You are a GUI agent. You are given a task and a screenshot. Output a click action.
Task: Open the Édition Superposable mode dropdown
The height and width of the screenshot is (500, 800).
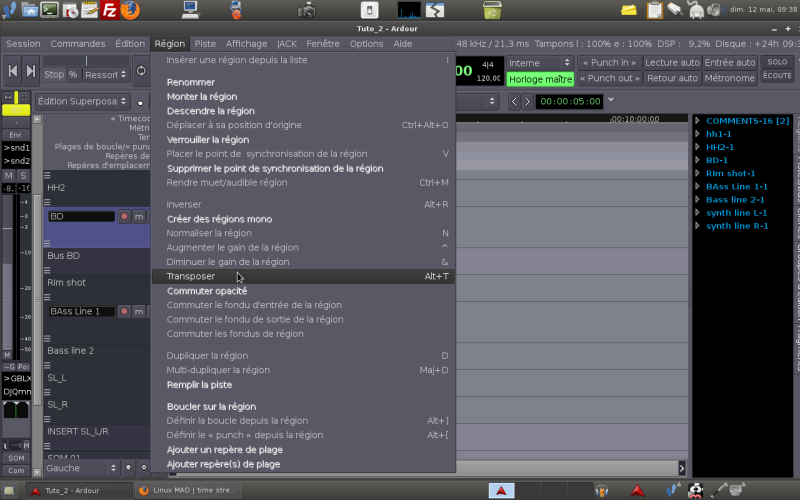pos(82,101)
